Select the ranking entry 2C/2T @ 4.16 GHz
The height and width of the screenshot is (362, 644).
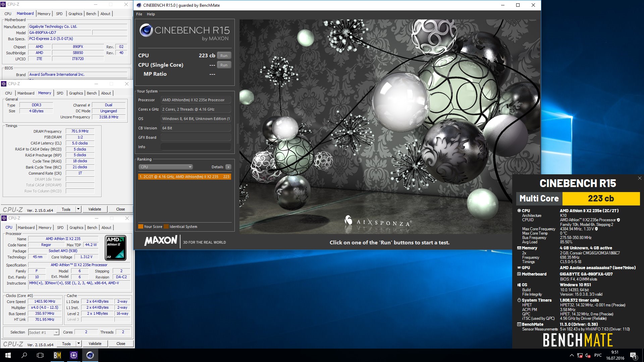click(184, 177)
